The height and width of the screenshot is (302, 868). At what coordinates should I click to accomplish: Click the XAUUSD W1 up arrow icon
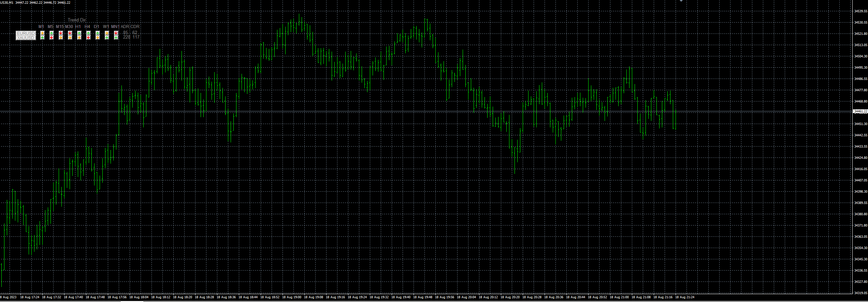pyautogui.click(x=107, y=37)
